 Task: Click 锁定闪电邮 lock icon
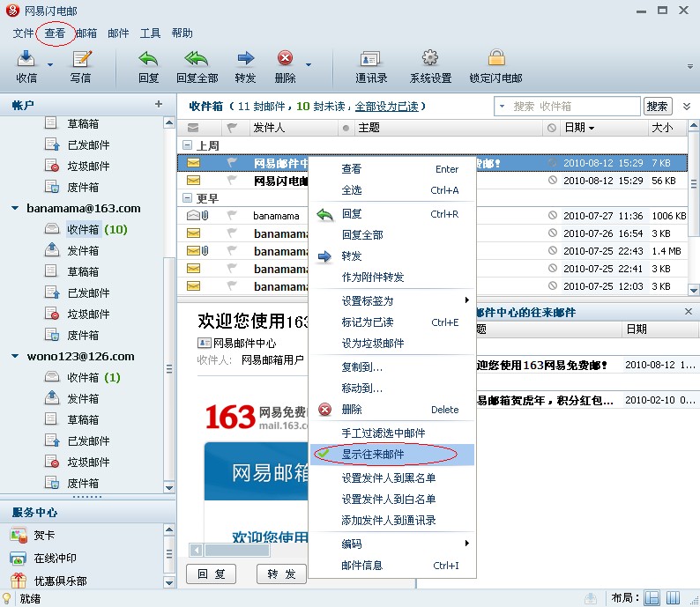pyautogui.click(x=496, y=58)
